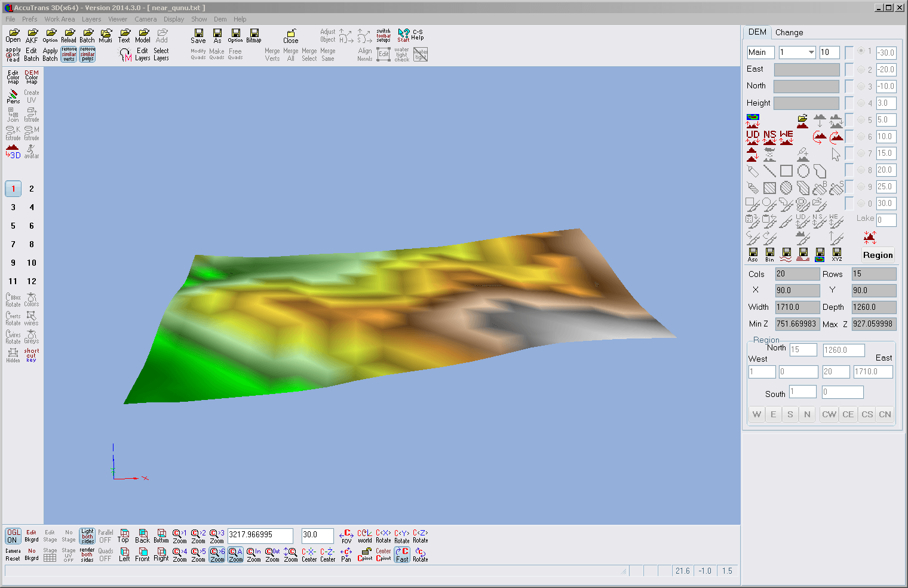Click the NS flip icon in the DEM panel
Viewport: 908px width, 588px height.
pos(769,136)
